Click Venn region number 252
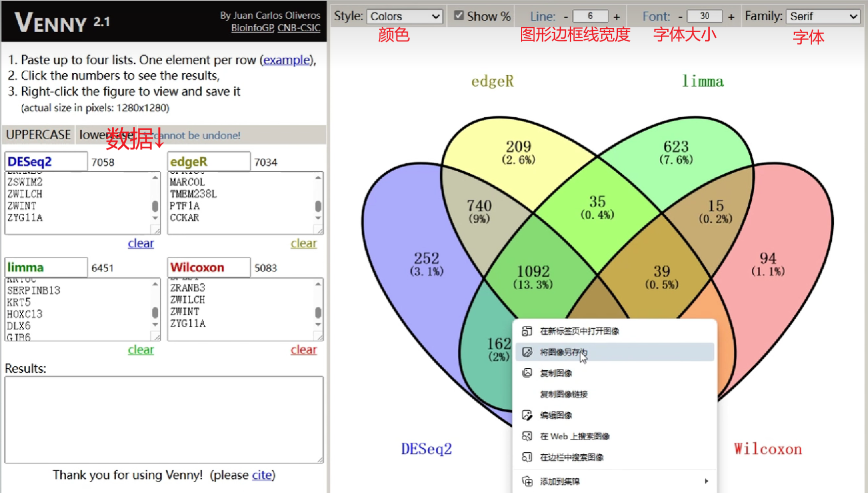The image size is (868, 493). [426, 258]
